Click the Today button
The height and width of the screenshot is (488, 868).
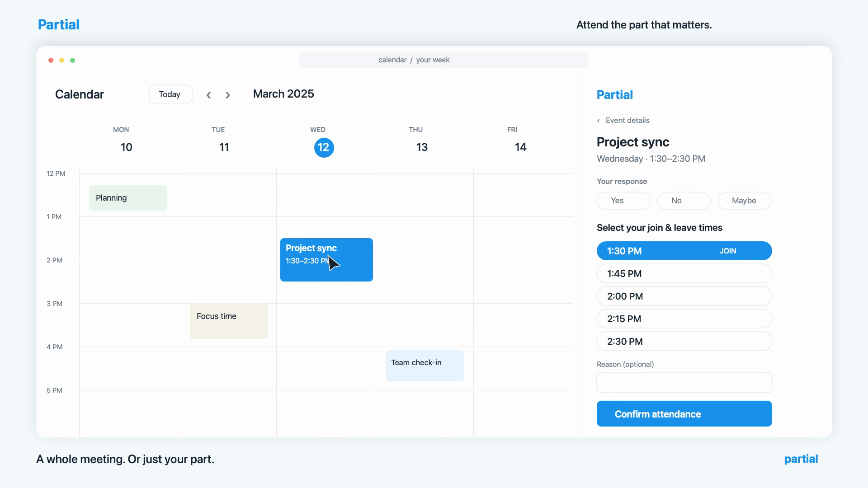(x=170, y=94)
